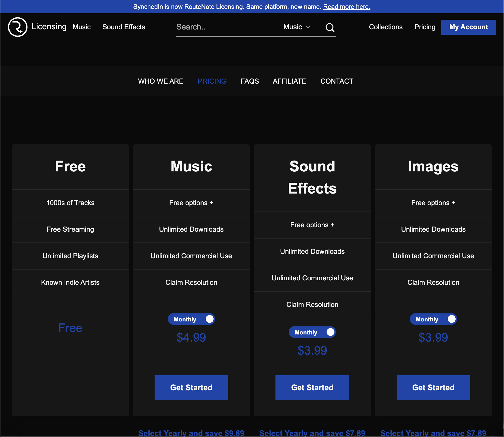This screenshot has width=504, height=437.
Task: Open Collections in the top navigation
Action: click(x=386, y=27)
